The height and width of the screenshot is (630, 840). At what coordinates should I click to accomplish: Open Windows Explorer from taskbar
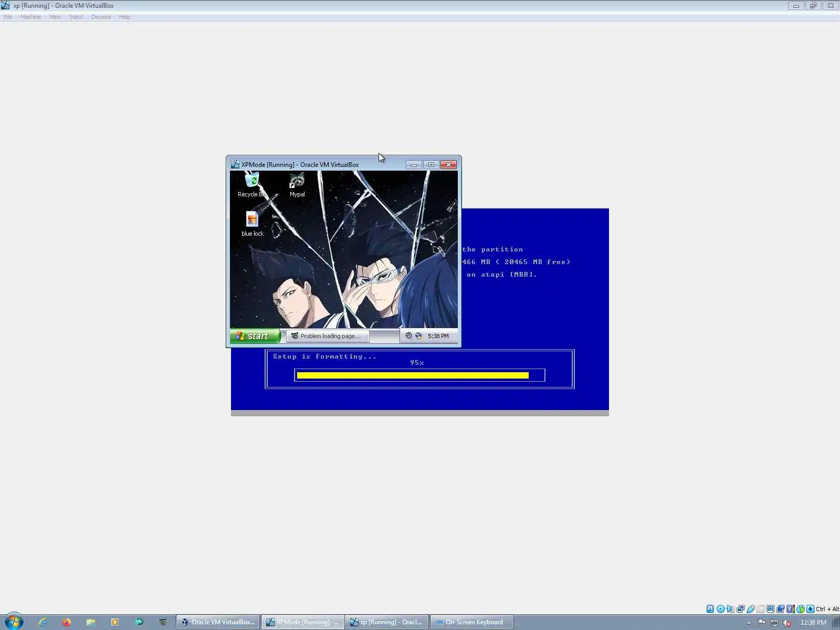click(x=91, y=622)
